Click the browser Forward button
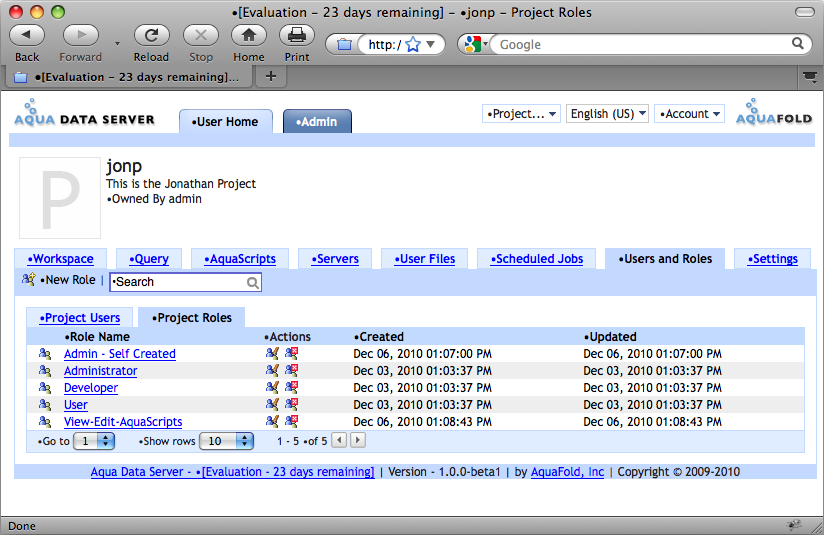824x535 pixels. point(80,35)
